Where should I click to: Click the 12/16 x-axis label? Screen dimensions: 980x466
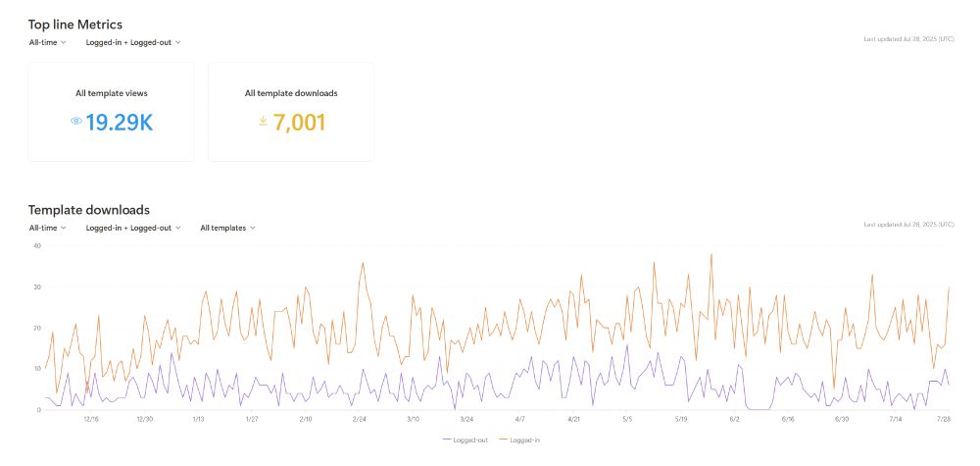(91, 419)
